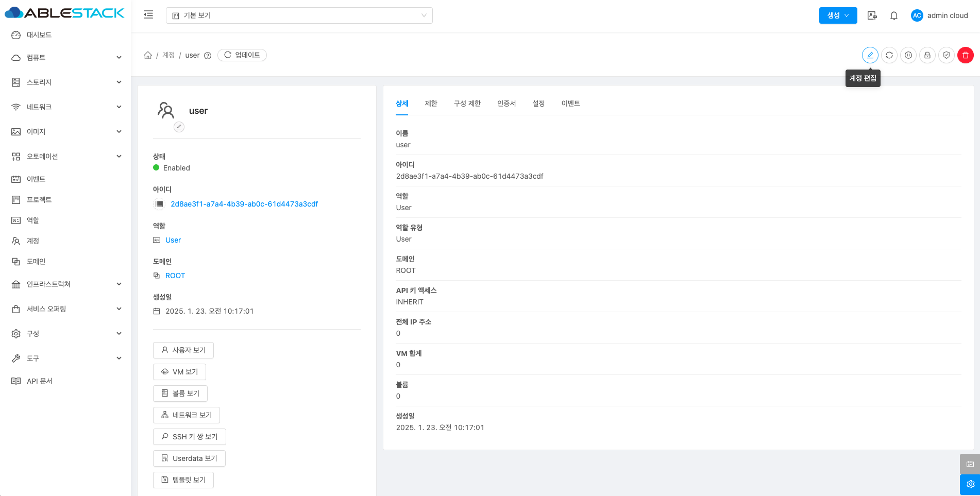Click the red delete account icon
Image resolution: width=980 pixels, height=496 pixels.
click(x=965, y=55)
